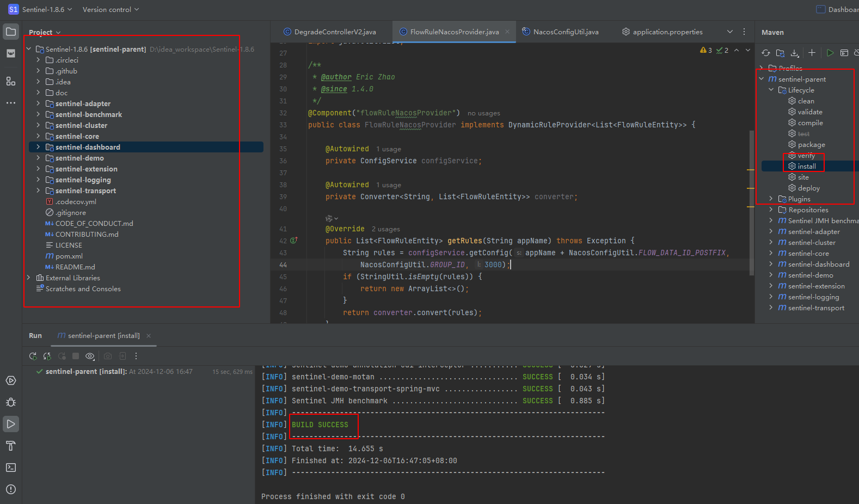Run selected Maven build with green arrow

(x=830, y=53)
